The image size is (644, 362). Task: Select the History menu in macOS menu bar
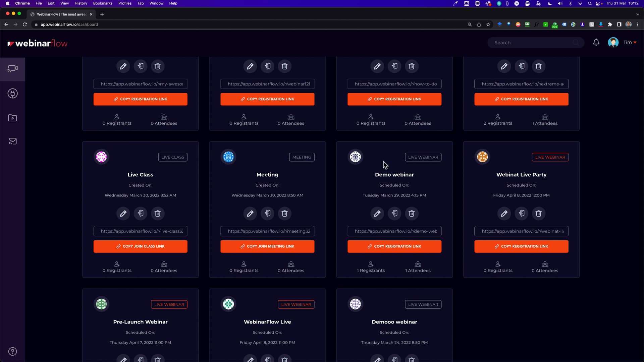81,4
